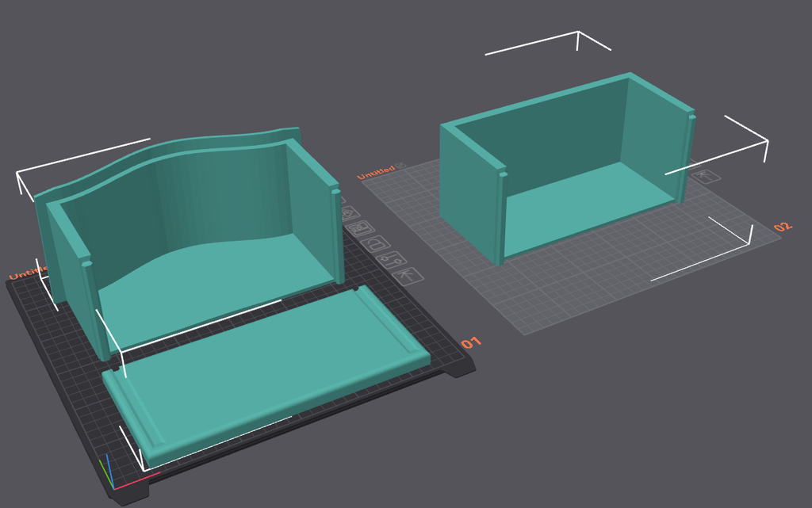The width and height of the screenshot is (812, 508).
Task: Click the orange '01' plate number
Action: (x=471, y=342)
